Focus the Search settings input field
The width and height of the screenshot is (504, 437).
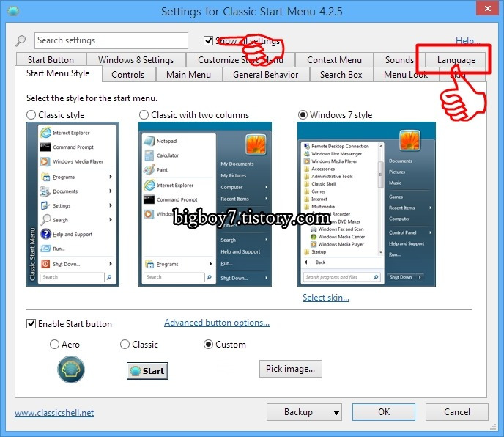111,40
